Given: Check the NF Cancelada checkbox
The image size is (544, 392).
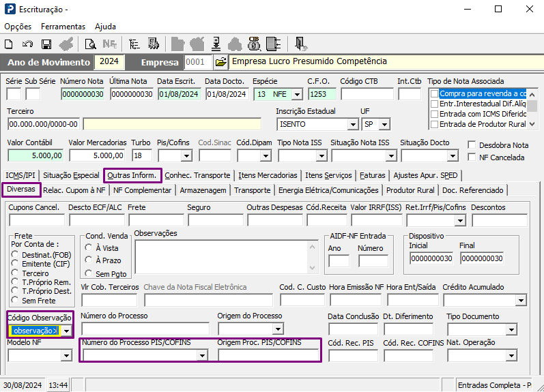Looking at the screenshot, I should (472, 157).
